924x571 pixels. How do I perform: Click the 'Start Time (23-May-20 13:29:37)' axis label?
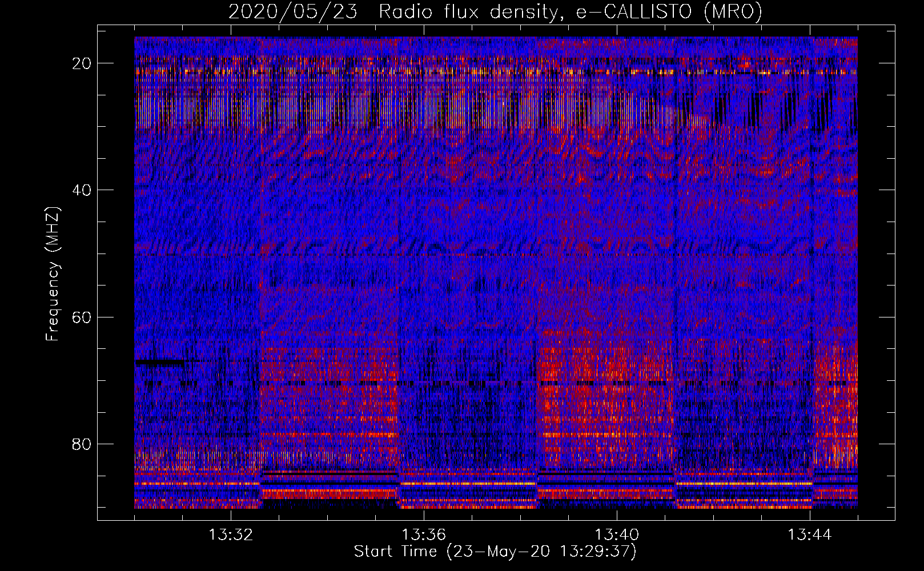click(495, 551)
